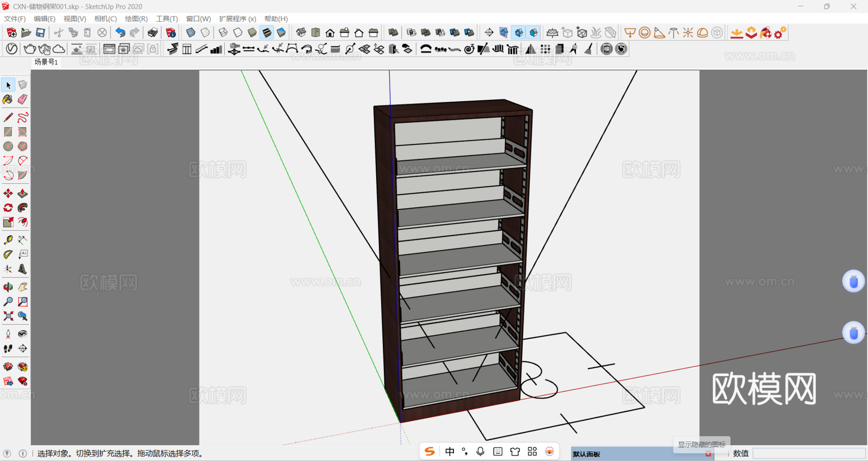Switch to scene tab 场景号1
Image resolution: width=868 pixels, height=461 pixels.
pos(46,62)
